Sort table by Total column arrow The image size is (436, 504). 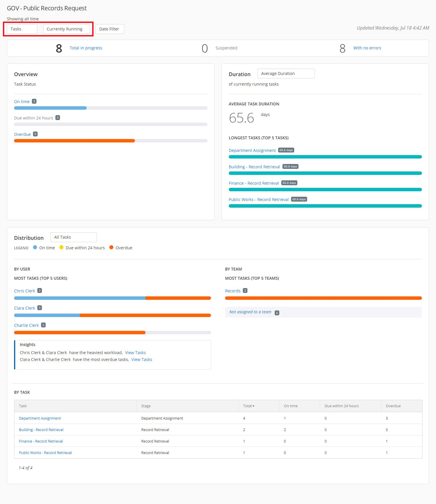[253, 406]
